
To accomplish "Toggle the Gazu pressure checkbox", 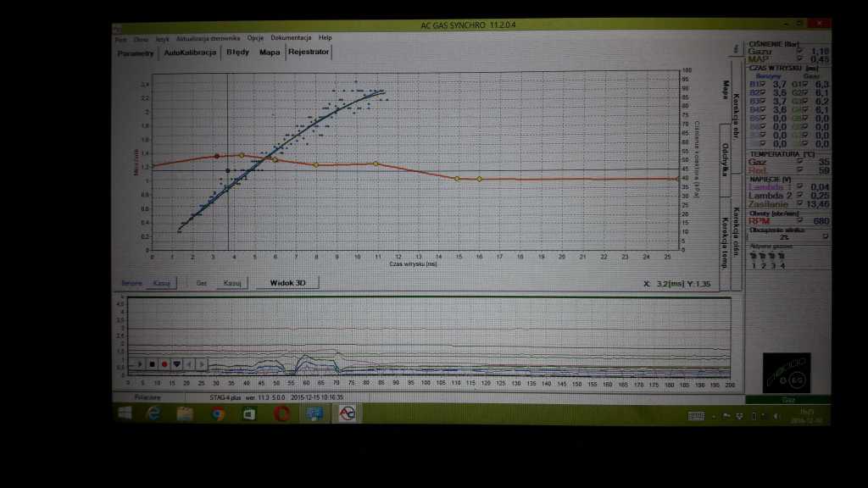I will pos(799,51).
